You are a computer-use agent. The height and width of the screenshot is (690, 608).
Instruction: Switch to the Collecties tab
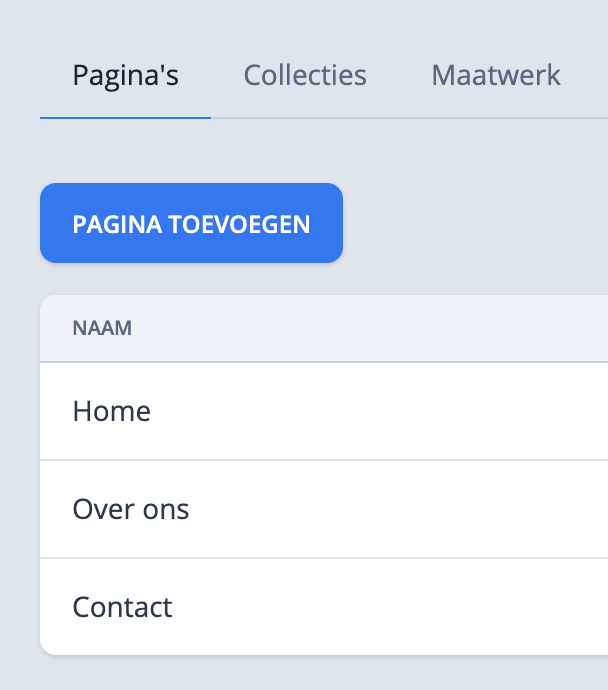point(305,75)
